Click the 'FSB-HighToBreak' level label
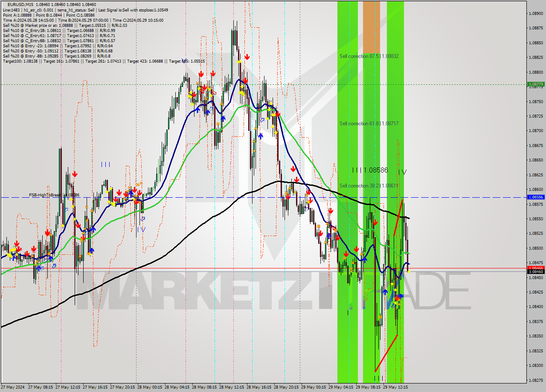The image size is (546, 392). coord(54,195)
